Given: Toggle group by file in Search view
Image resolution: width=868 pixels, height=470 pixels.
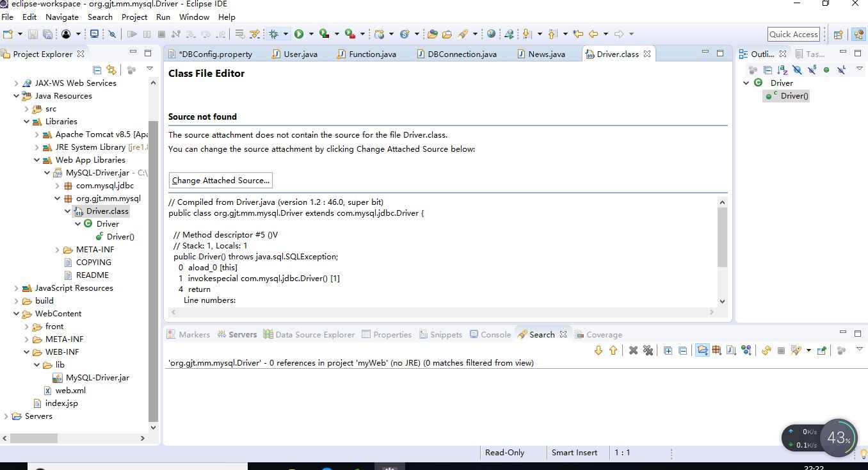Looking at the screenshot, I should [731, 350].
